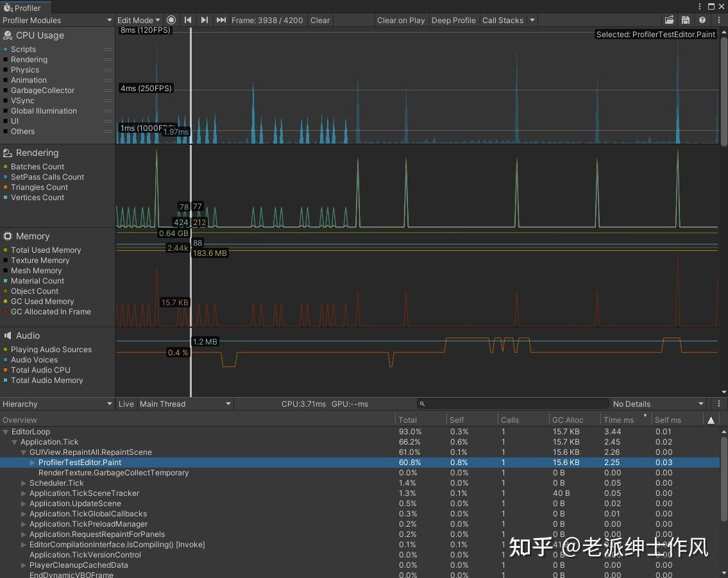The height and width of the screenshot is (578, 728).
Task: Step to the next frame
Action: (204, 20)
